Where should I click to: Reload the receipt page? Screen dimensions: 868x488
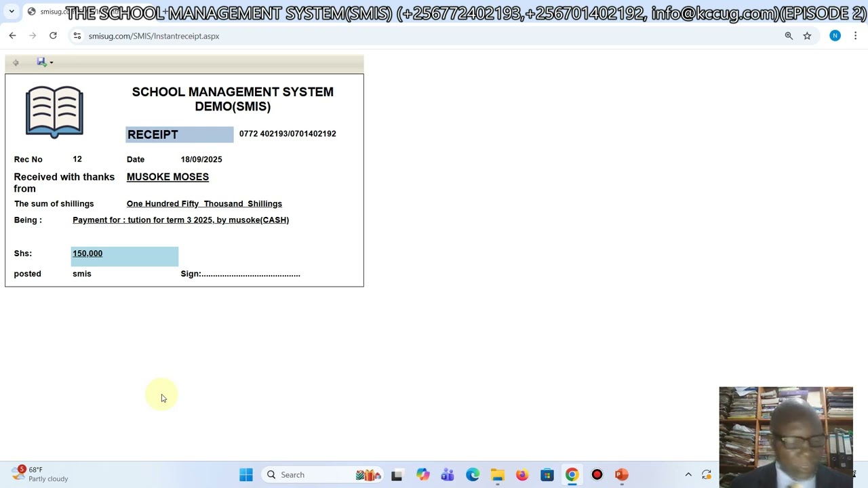tap(53, 36)
